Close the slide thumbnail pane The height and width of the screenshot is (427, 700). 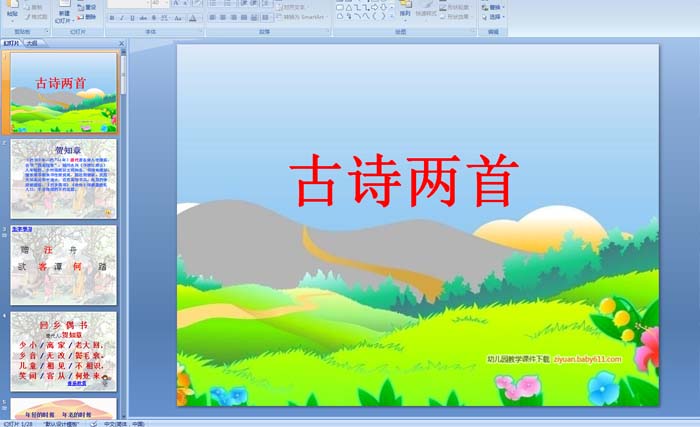tap(121, 43)
